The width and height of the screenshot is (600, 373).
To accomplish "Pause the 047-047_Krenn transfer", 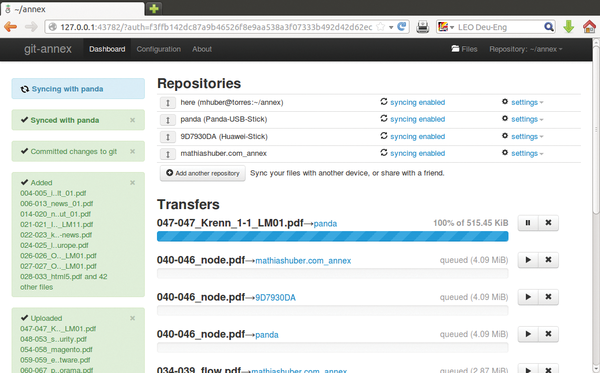I will tap(528, 223).
